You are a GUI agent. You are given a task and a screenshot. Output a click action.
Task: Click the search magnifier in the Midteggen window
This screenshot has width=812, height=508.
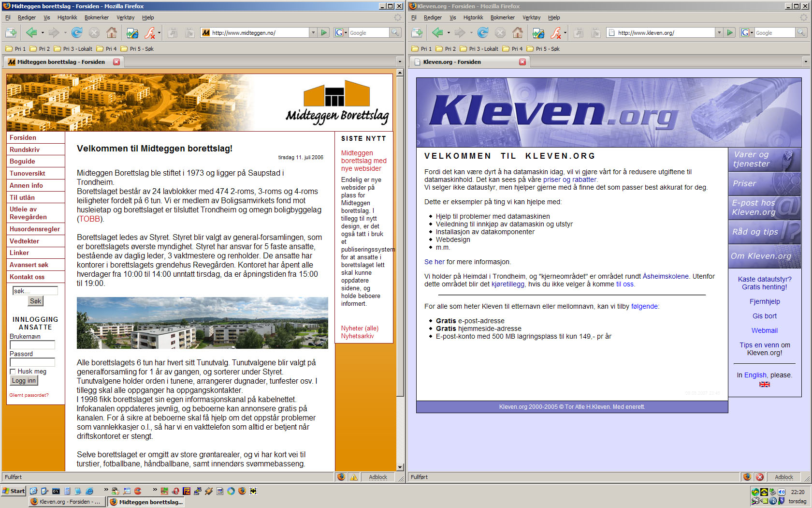[395, 32]
